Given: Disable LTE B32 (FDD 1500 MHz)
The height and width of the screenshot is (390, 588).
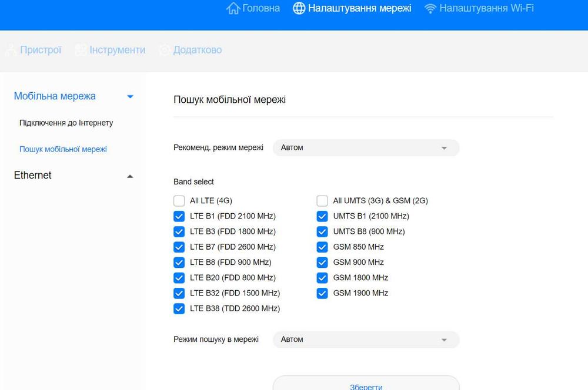Looking at the screenshot, I should point(179,293).
